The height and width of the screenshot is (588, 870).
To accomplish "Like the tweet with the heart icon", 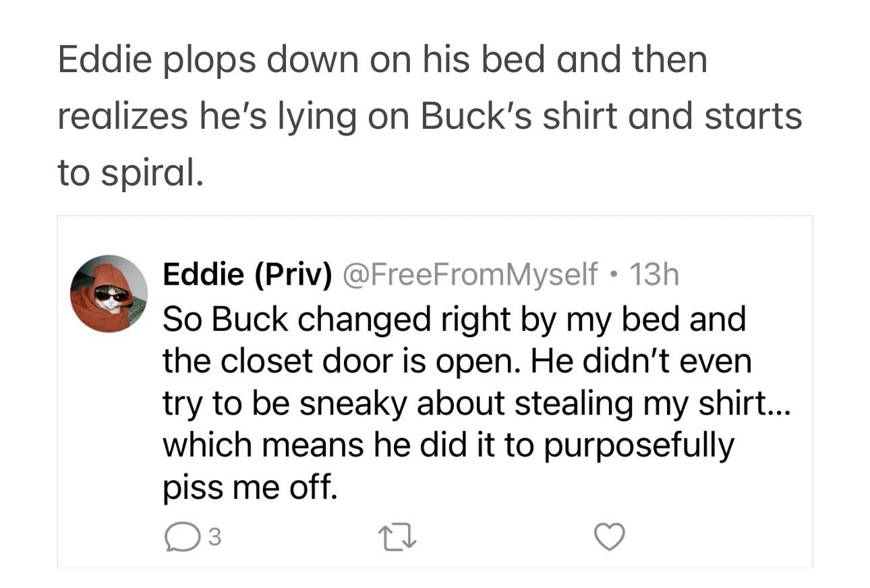I will [x=609, y=537].
